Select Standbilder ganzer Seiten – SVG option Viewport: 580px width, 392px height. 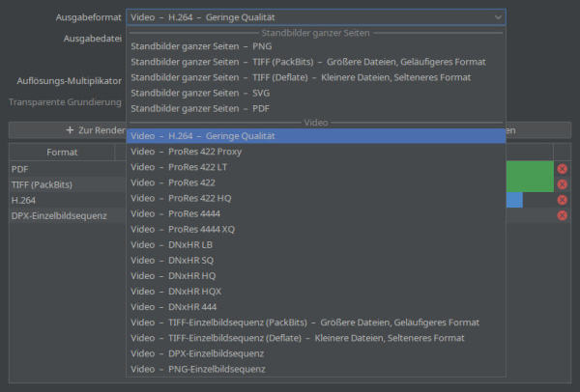tap(316, 93)
